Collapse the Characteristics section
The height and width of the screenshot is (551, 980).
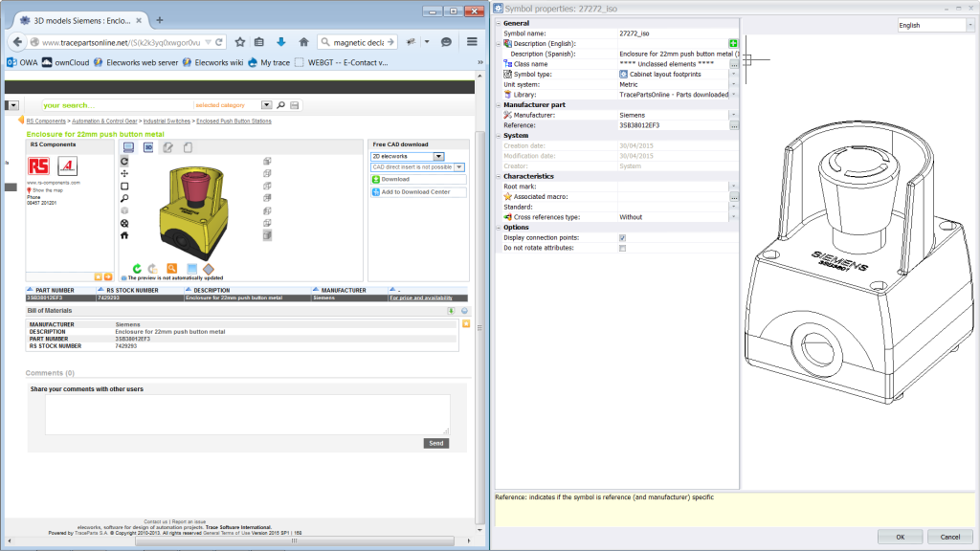click(499, 176)
